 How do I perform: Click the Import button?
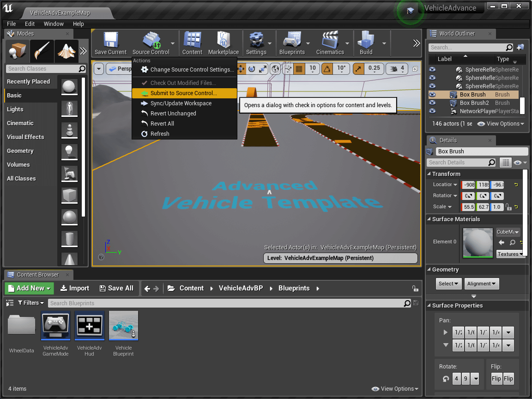point(74,288)
